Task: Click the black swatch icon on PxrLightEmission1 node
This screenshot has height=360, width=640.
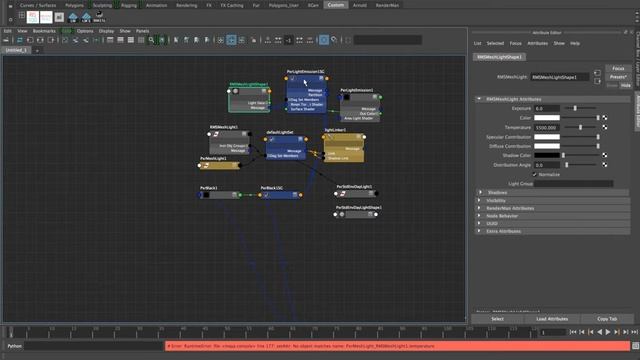Action: (347, 97)
